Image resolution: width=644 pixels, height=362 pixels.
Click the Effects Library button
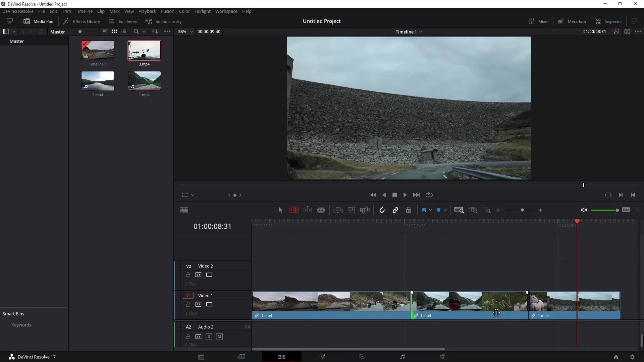tap(82, 21)
